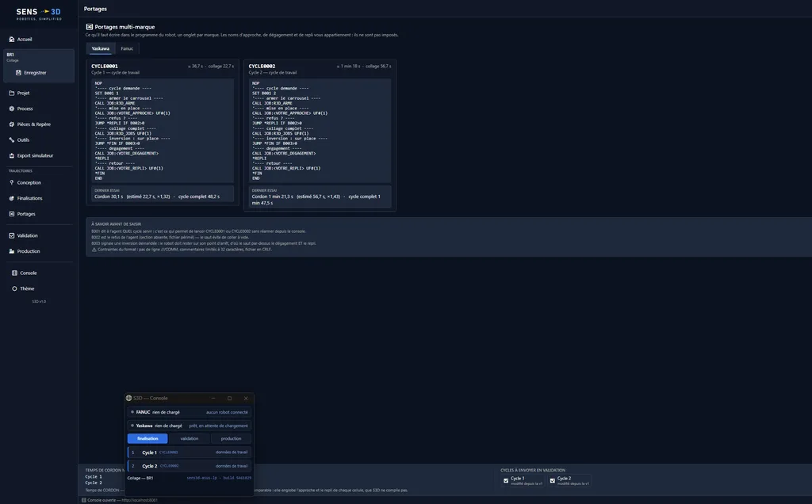Screen dimensions: 812x504
Task: Select the production tab in the Console window
Action: (231, 439)
